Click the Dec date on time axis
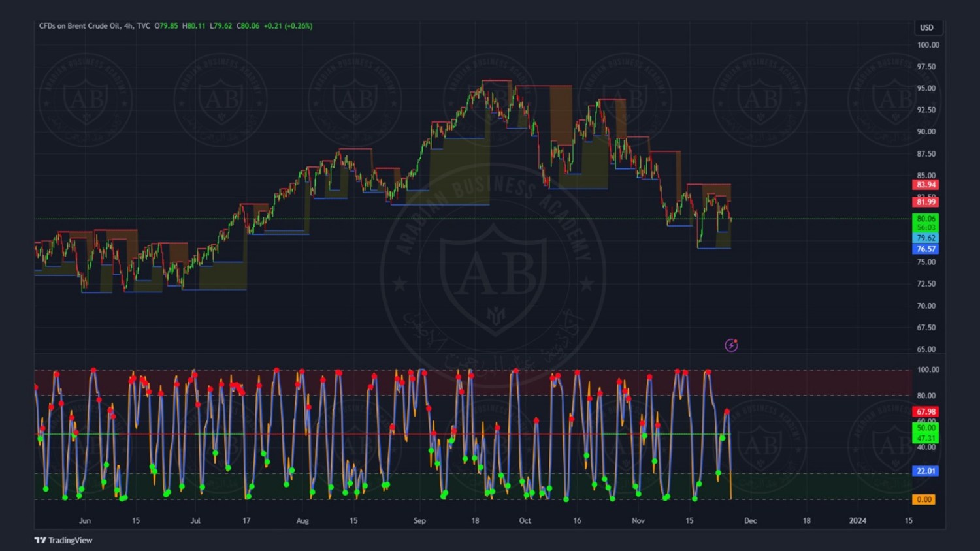 pyautogui.click(x=750, y=520)
